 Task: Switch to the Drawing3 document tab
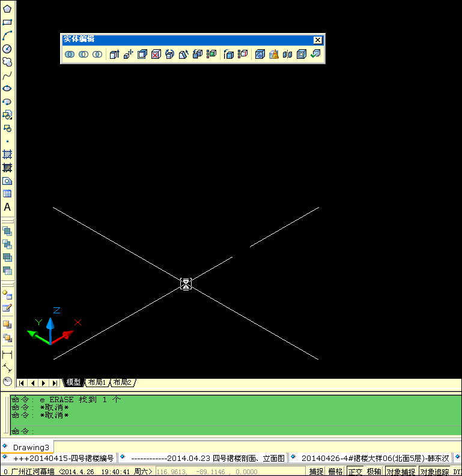coord(28,447)
